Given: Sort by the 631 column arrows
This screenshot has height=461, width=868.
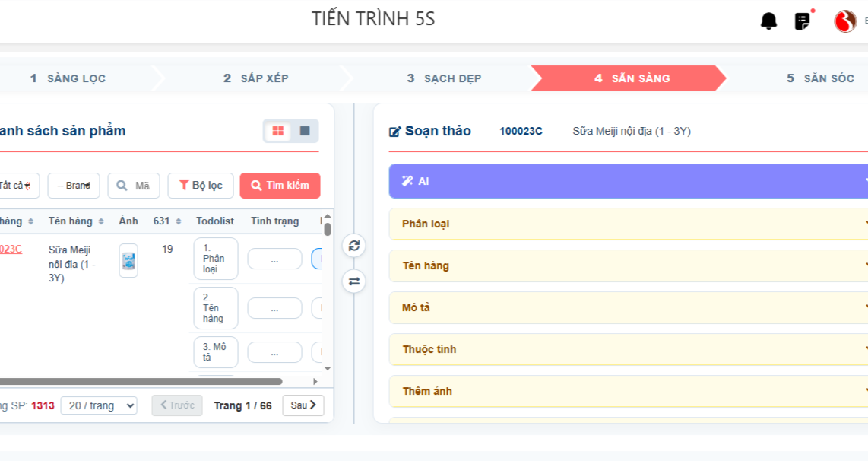Looking at the screenshot, I should tap(179, 221).
